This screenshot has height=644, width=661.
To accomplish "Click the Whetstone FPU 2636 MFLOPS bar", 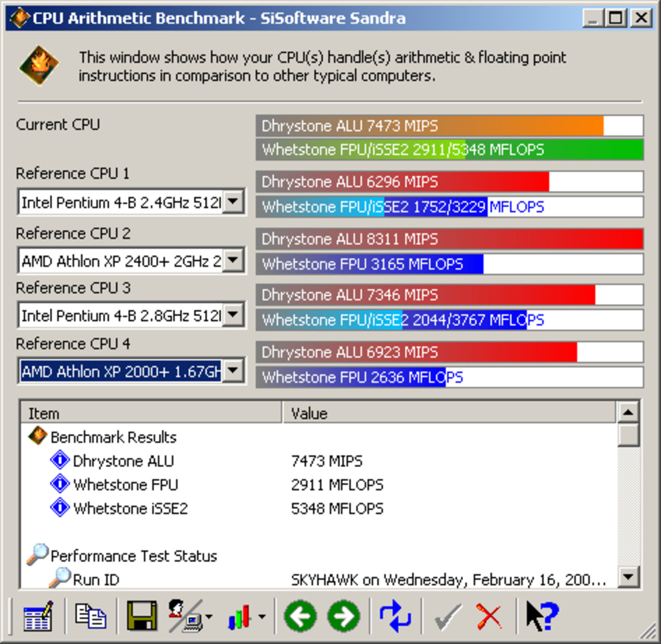I will point(449,377).
